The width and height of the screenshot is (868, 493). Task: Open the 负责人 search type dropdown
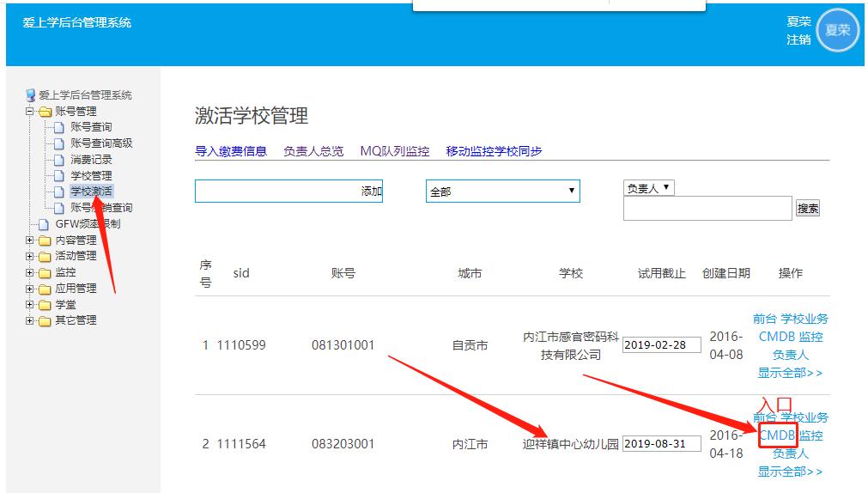(x=648, y=188)
